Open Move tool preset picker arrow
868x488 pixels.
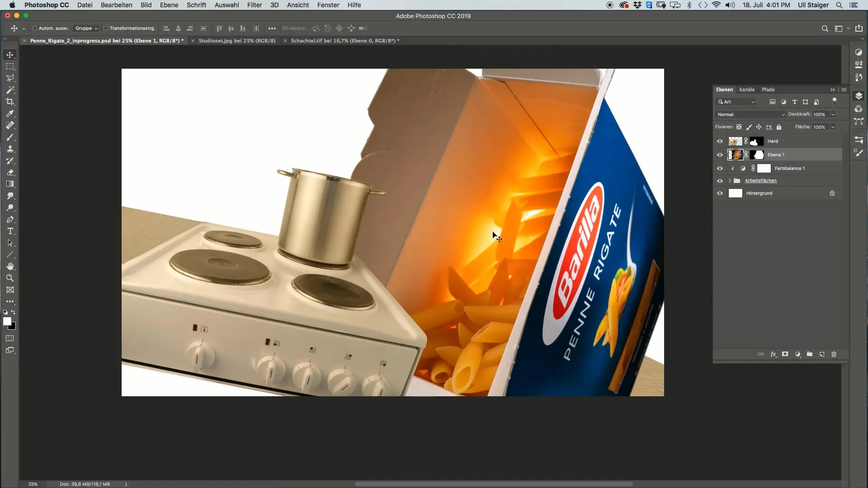[x=24, y=28]
